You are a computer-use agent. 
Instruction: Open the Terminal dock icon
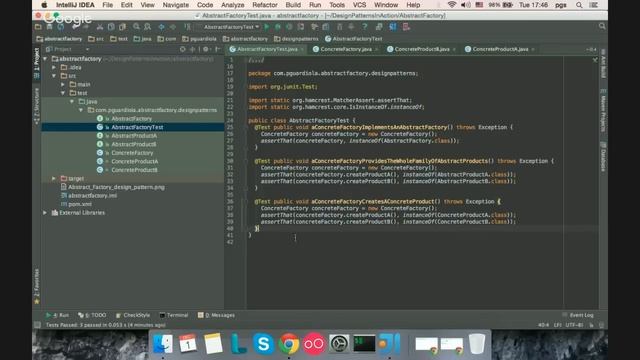coord(364,344)
